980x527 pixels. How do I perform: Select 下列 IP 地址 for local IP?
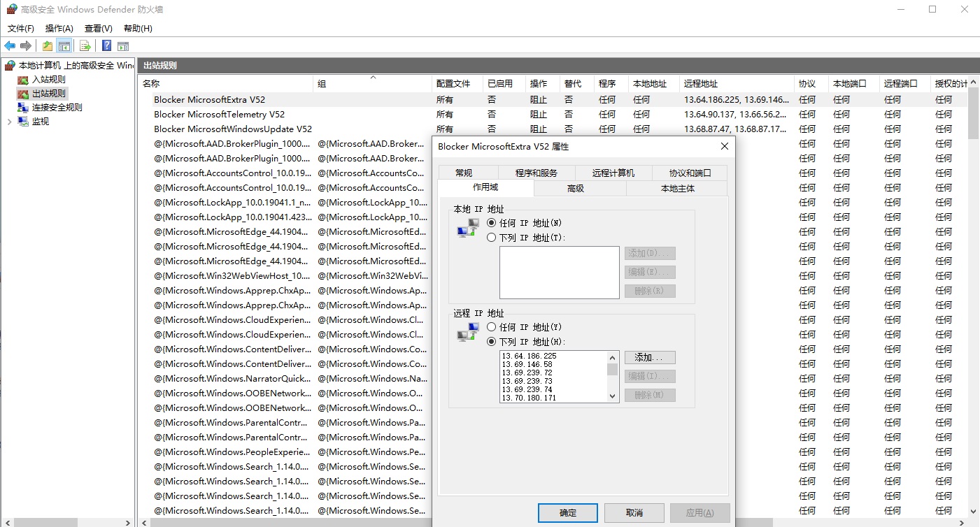click(x=492, y=238)
